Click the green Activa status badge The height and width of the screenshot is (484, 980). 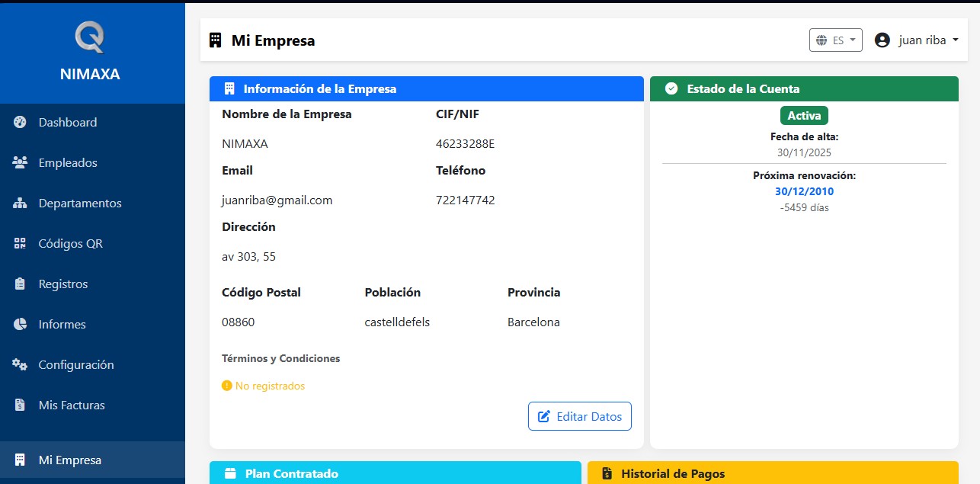pos(804,115)
